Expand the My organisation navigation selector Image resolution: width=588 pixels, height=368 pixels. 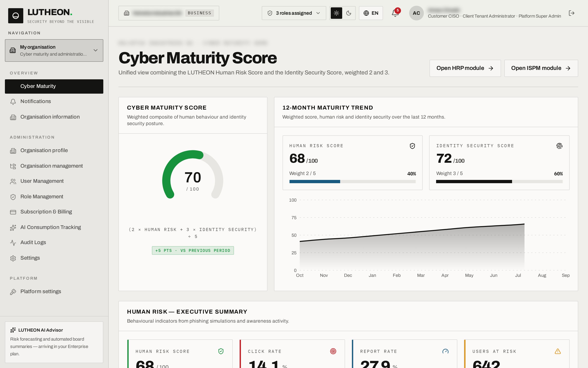click(x=54, y=50)
